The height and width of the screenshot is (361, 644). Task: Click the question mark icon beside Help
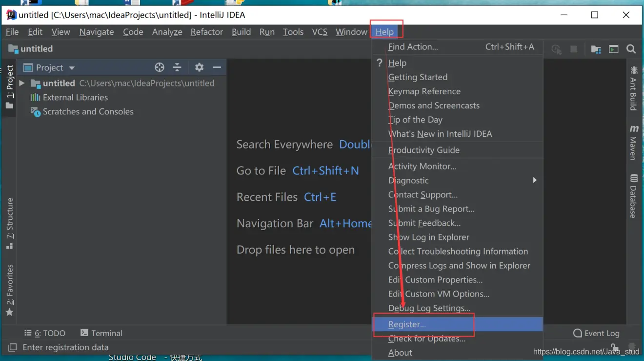(380, 63)
